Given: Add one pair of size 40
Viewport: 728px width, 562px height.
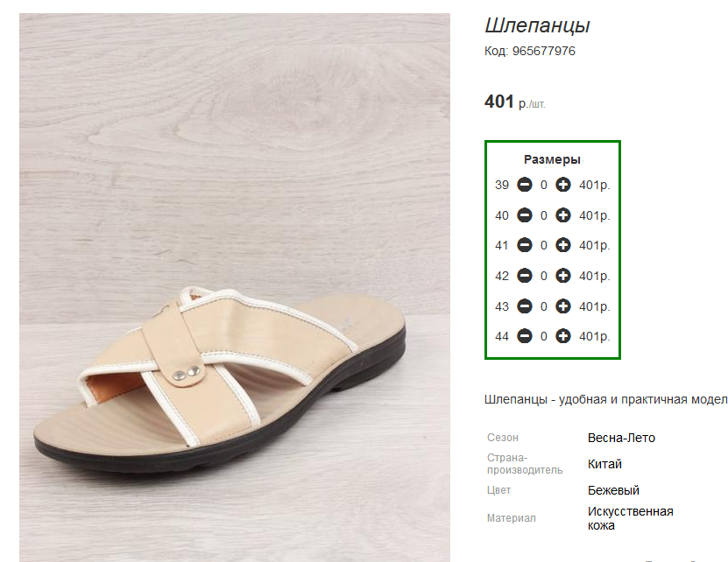Looking at the screenshot, I should point(563,215).
